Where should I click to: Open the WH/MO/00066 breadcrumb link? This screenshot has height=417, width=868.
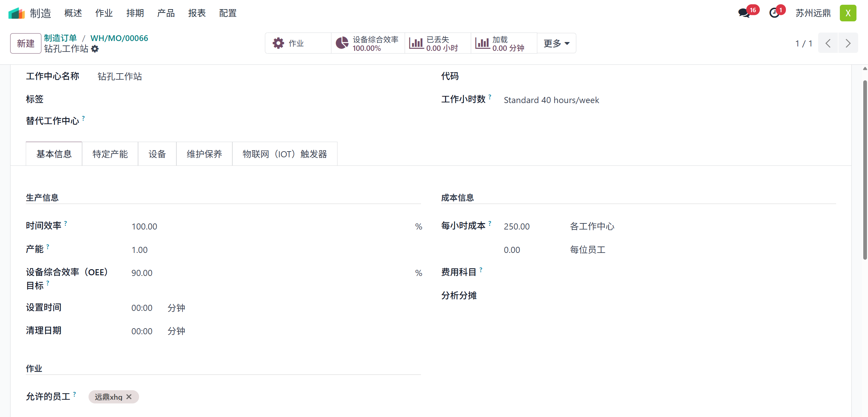[x=119, y=38]
